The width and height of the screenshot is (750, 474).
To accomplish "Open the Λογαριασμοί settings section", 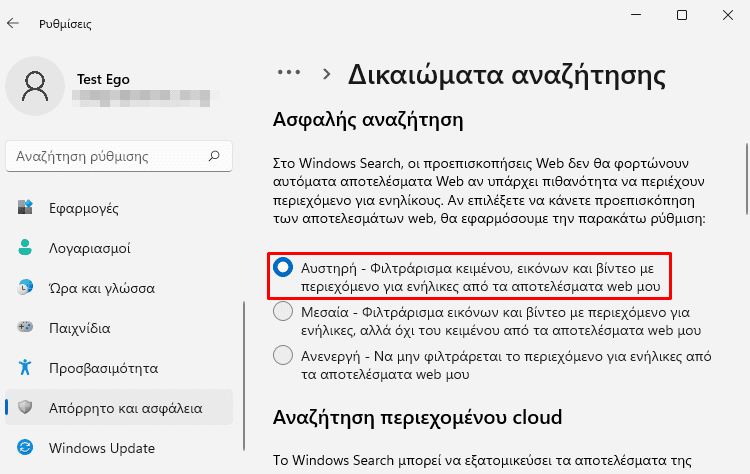I will point(89,248).
